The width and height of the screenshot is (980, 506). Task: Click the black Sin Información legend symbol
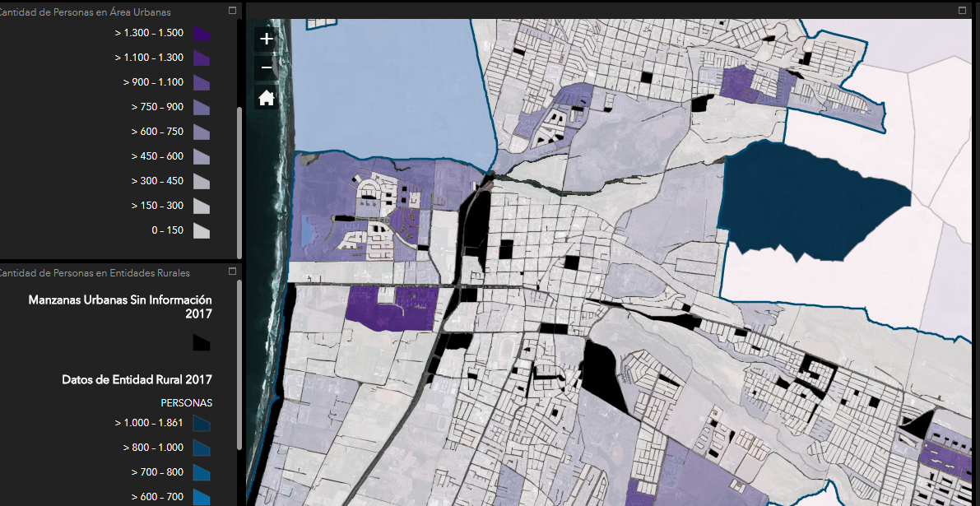tap(202, 342)
